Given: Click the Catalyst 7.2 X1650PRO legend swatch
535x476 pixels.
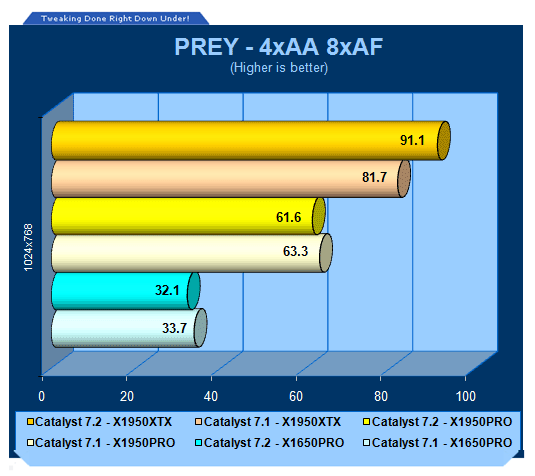Looking at the screenshot, I should point(199,443).
